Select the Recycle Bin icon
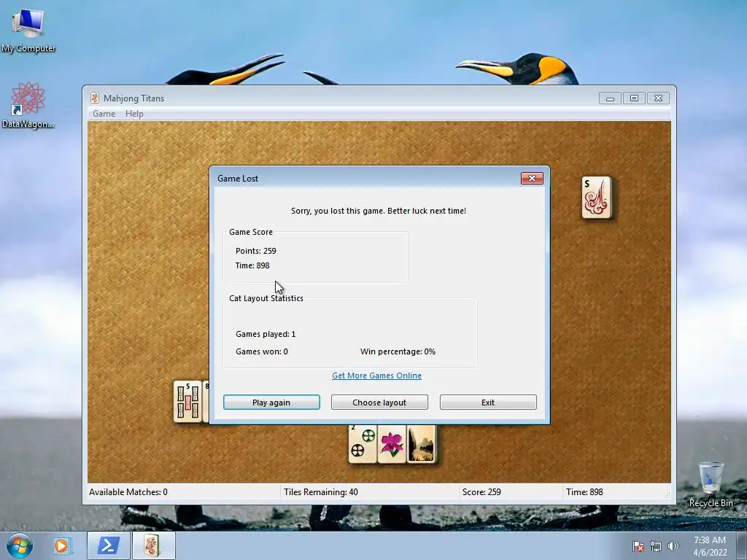Screen dimensions: 747x560 point(711,484)
